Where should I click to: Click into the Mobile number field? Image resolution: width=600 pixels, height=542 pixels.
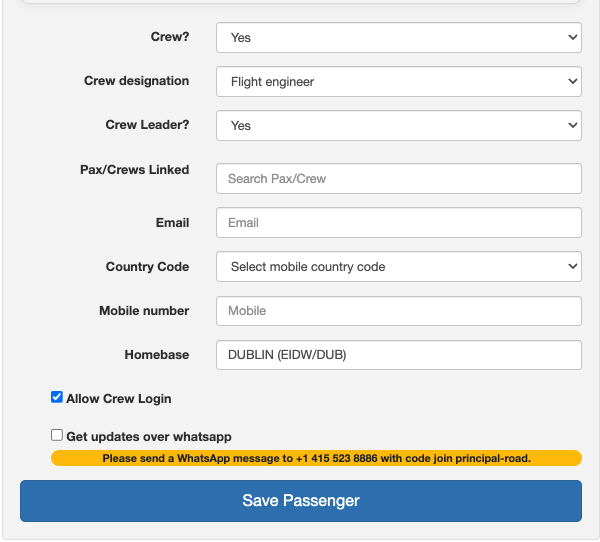(x=398, y=311)
